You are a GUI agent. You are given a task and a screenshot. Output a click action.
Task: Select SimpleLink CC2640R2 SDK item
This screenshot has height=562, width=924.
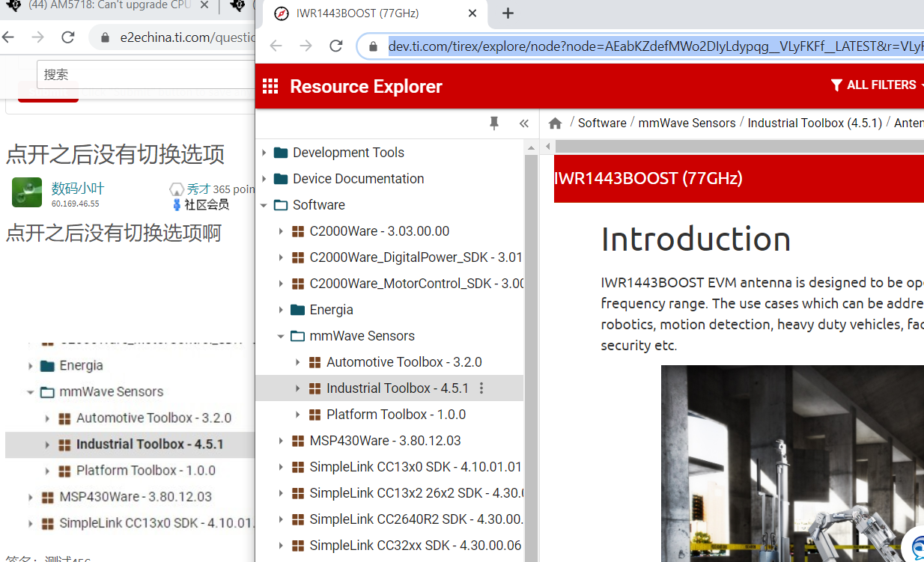[416, 519]
